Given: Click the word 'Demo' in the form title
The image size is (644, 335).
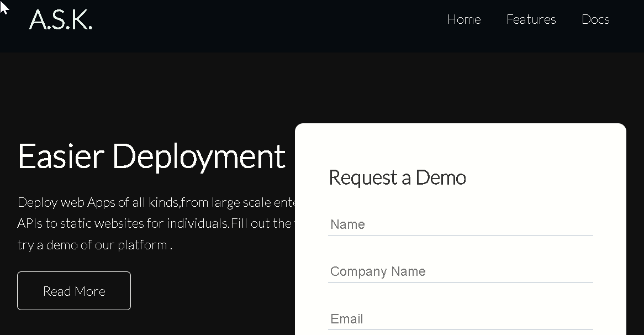Looking at the screenshot, I should 440,177.
